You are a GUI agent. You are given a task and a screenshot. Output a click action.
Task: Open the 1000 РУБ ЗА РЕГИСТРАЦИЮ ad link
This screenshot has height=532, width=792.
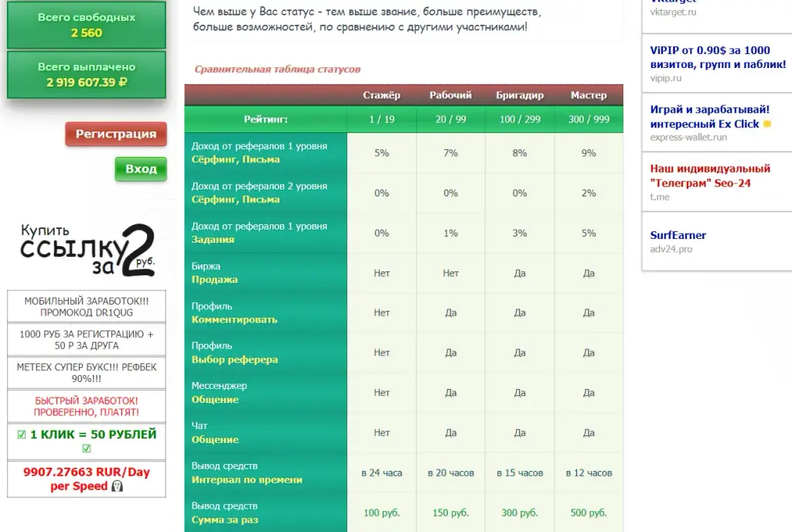point(87,339)
